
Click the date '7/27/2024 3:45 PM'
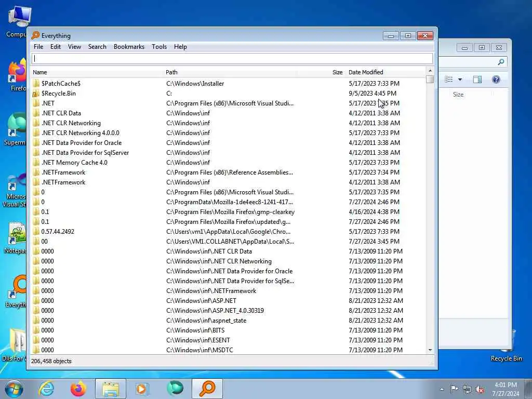[374, 241]
